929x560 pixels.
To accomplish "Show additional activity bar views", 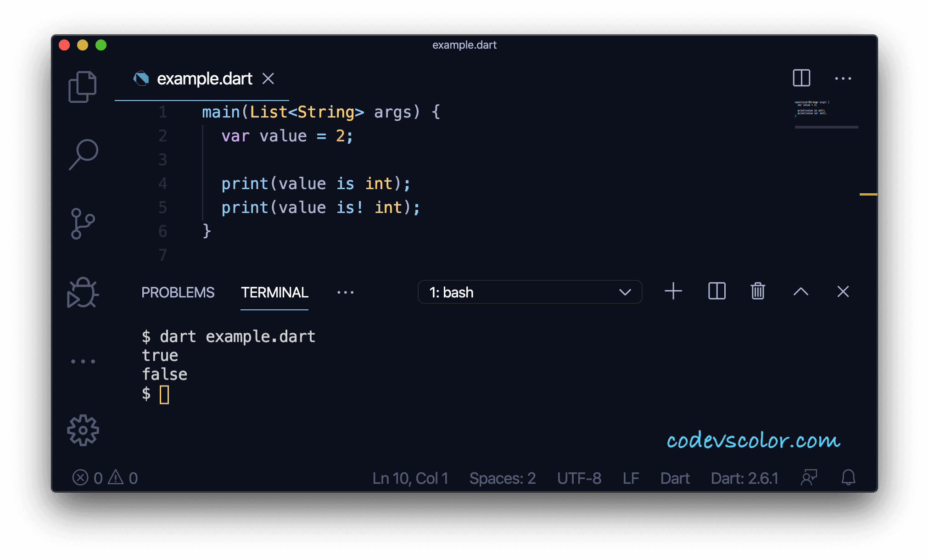I will [x=83, y=362].
